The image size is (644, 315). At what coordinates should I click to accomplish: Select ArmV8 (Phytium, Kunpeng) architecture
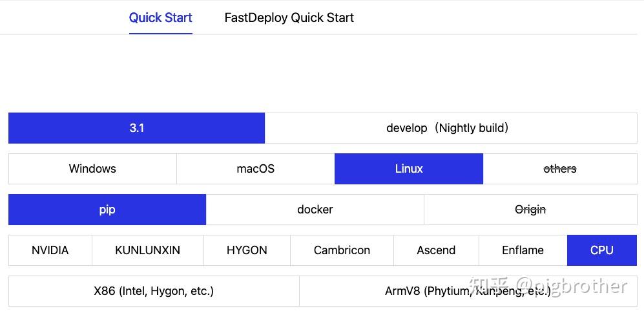[468, 291]
